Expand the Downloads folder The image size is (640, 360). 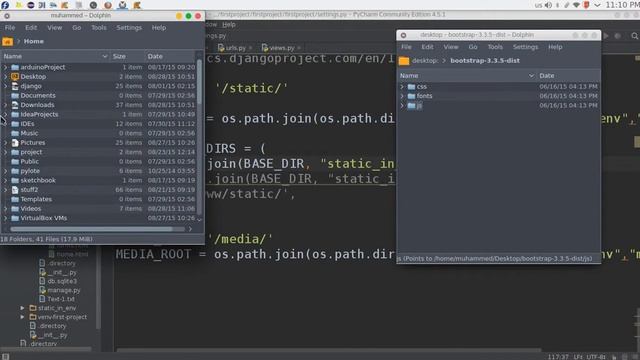pos(5,104)
